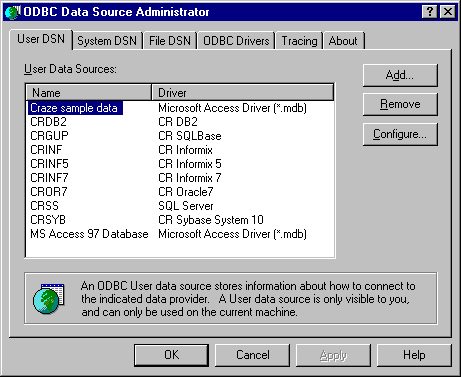The image size is (461, 377).
Task: Confirm with the OK button
Action: pos(172,355)
